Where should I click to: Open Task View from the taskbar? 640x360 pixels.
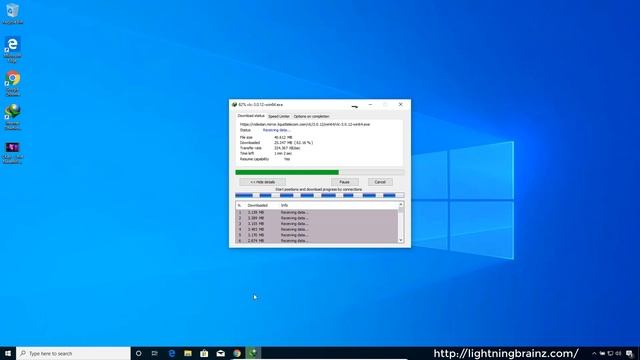155,353
